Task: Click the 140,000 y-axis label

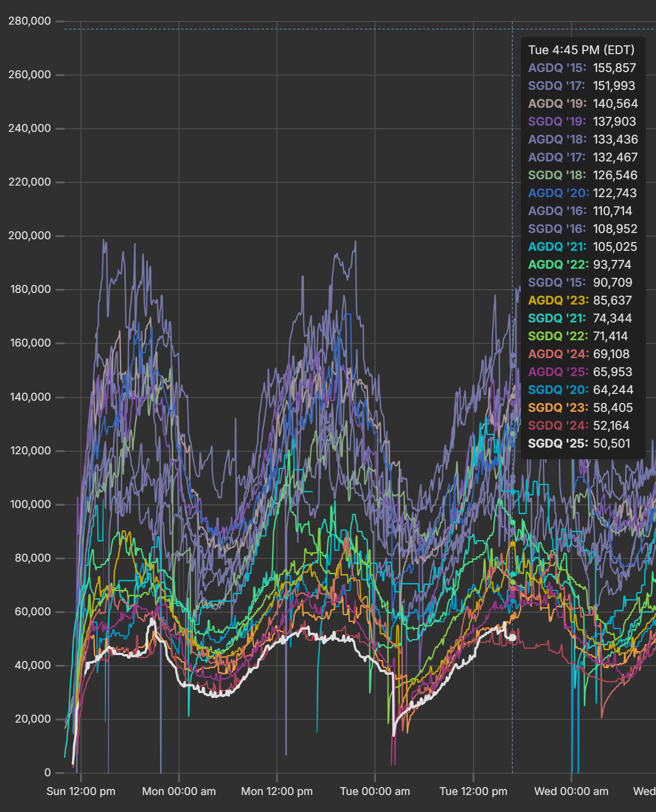Action: click(30, 397)
